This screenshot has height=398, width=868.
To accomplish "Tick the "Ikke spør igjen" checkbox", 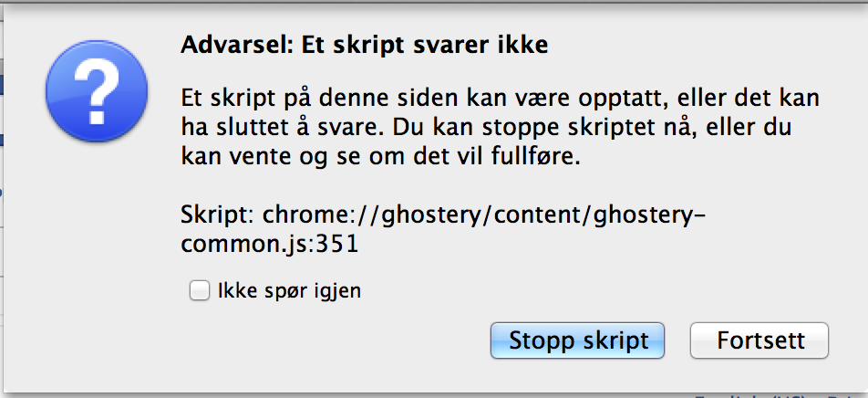I will (x=200, y=290).
